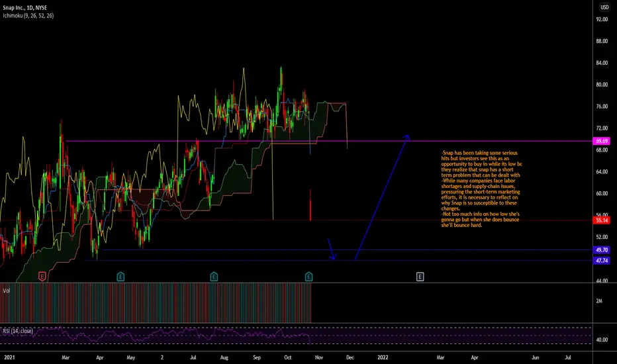This screenshot has width=617, height=364.
Task: Click the May label on time axis
Action: [x=130, y=357]
